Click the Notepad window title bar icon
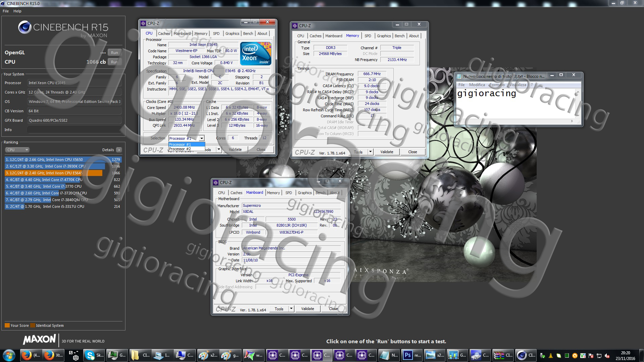Viewport: 644px width, 362px height. pos(459,76)
